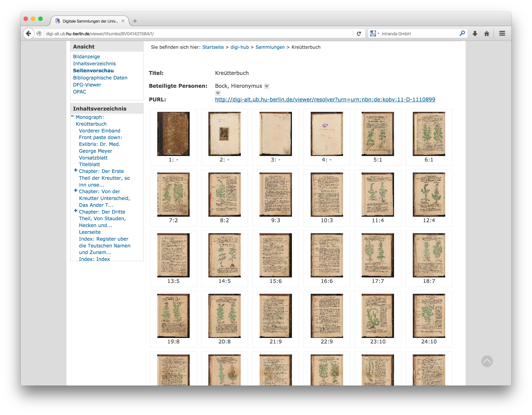Open page thumbnail 18:7
Screen dimensions: 532x415
(429, 255)
